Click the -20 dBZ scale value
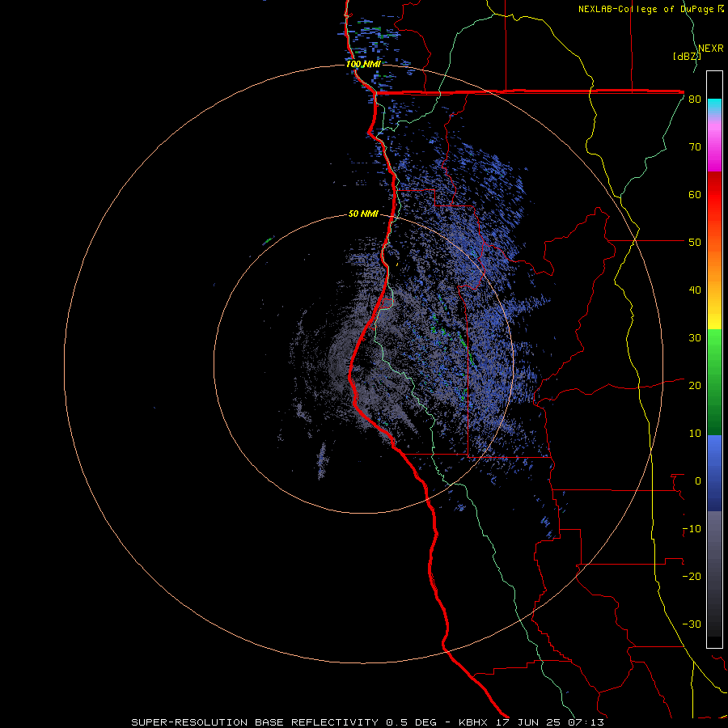The image size is (728, 728). pyautogui.click(x=692, y=577)
